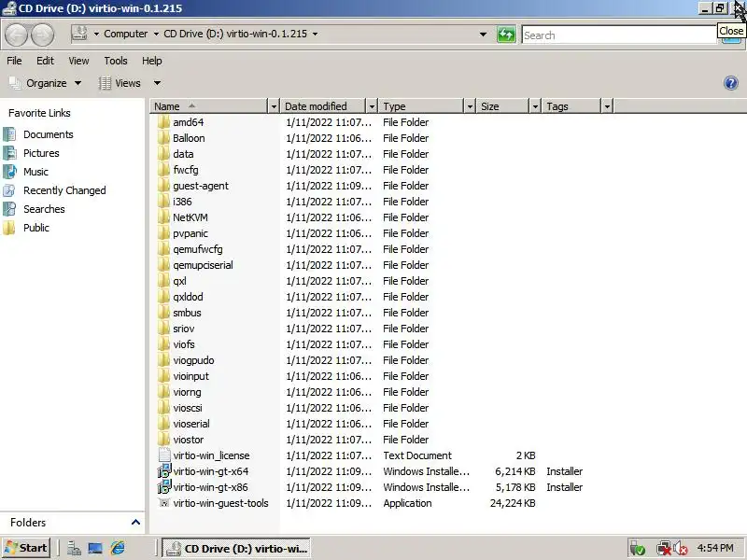747x560 pixels.
Task: Click the amd64 folder icon
Action: 163,122
